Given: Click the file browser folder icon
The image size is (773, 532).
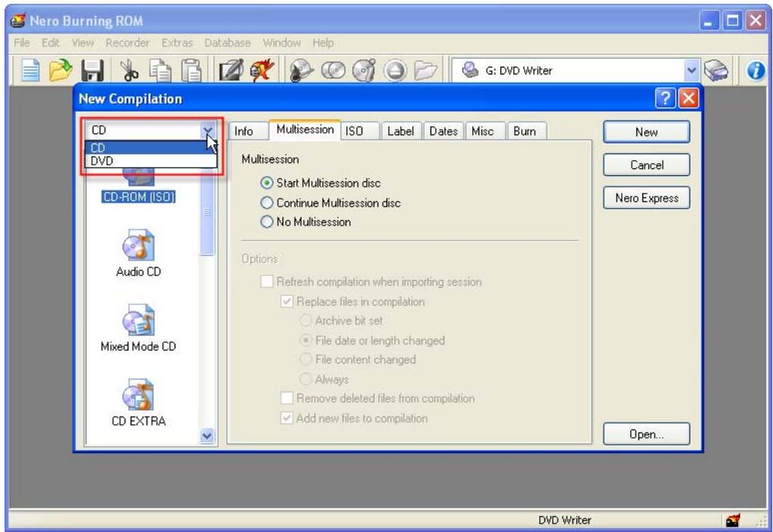Looking at the screenshot, I should pyautogui.click(x=425, y=71).
